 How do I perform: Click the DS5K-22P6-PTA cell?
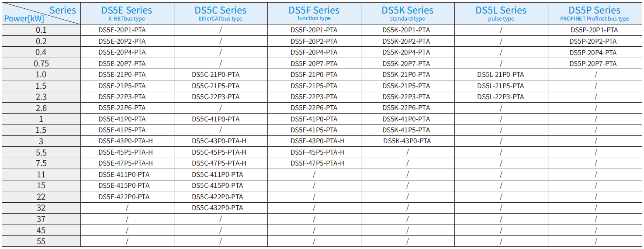[406, 108]
